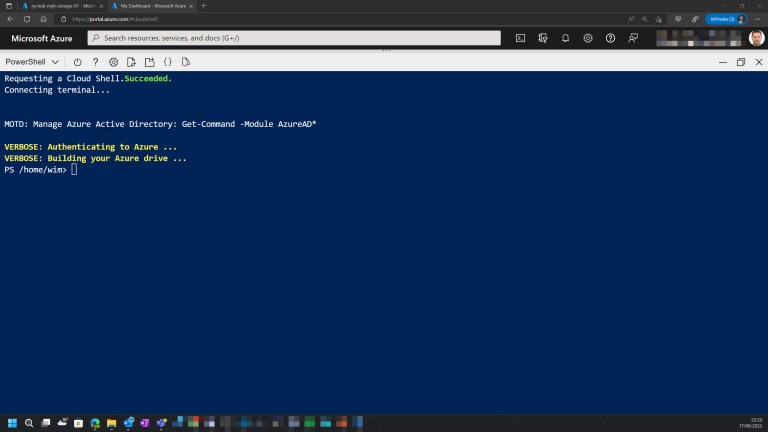Restart Cloud Shell using power icon
This screenshot has width=768, height=432.
pos(78,62)
